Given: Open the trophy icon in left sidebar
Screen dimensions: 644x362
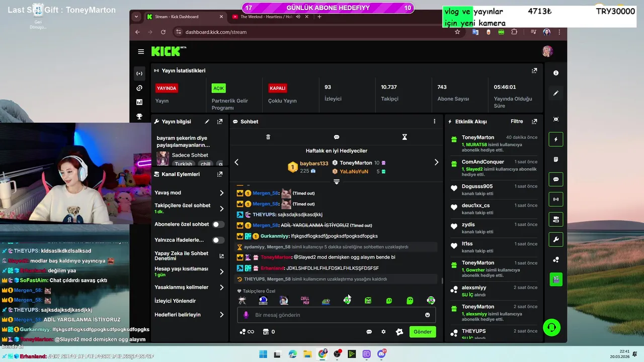Looking at the screenshot, I should [x=139, y=117].
